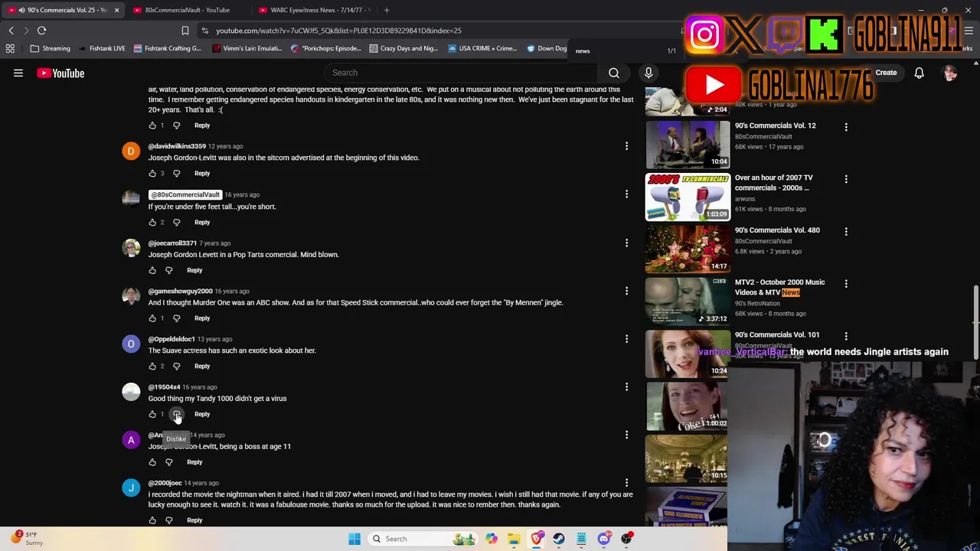Switch to the WABC Eyewitness News tab

point(314,10)
